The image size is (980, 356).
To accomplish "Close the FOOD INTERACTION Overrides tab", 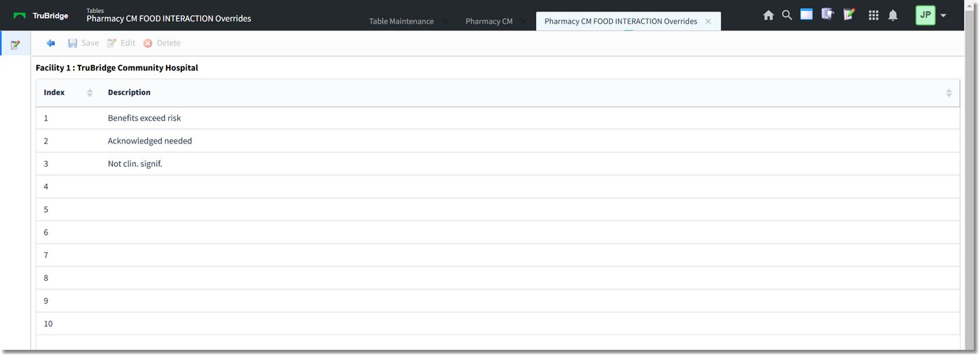I will click(708, 22).
